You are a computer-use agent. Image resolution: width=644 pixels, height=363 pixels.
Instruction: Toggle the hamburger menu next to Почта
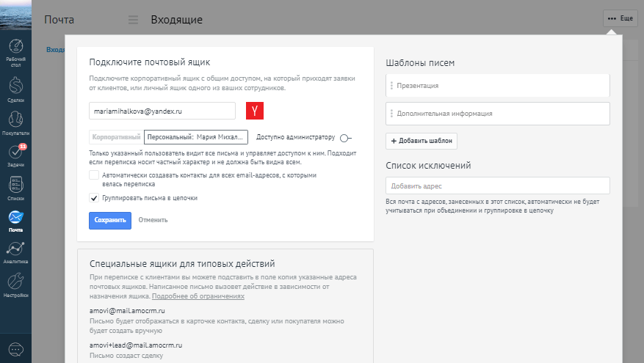[x=133, y=20]
